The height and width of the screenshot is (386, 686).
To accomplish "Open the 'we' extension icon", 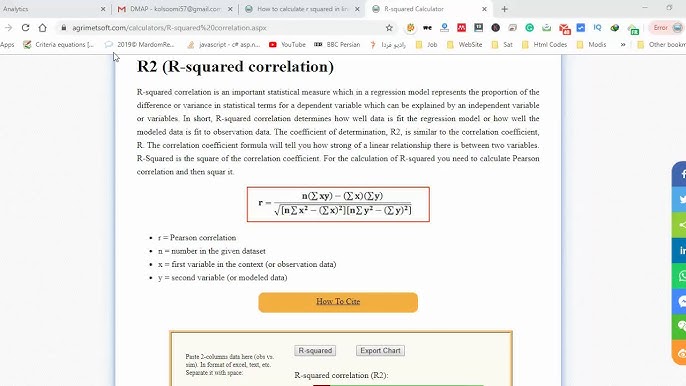I will (427, 28).
